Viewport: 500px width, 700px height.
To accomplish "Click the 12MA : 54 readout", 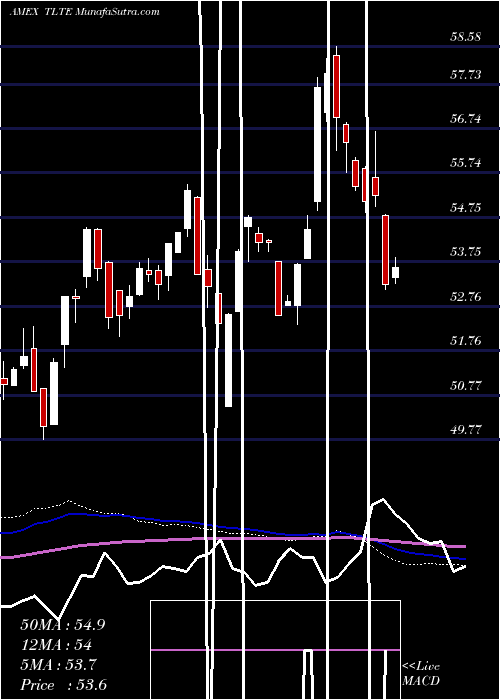I will click(x=56, y=645).
